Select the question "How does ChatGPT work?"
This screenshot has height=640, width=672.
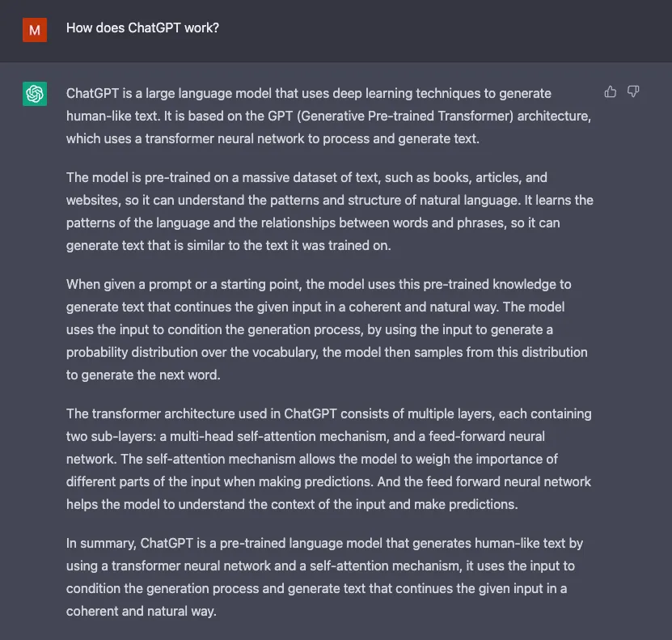(x=142, y=28)
